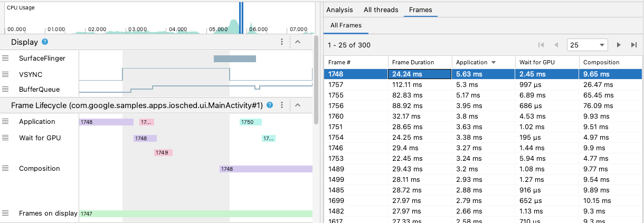The width and height of the screenshot is (644, 223).
Task: Sort by the Application column header
Action: coord(475,62)
